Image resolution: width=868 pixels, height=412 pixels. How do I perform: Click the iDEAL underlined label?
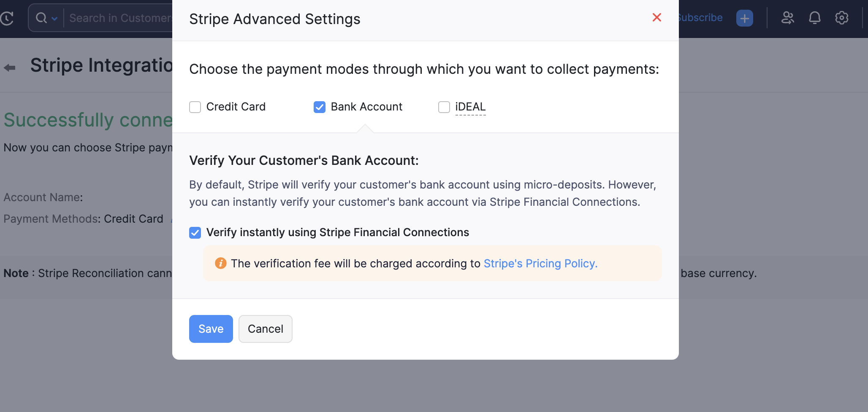(470, 107)
